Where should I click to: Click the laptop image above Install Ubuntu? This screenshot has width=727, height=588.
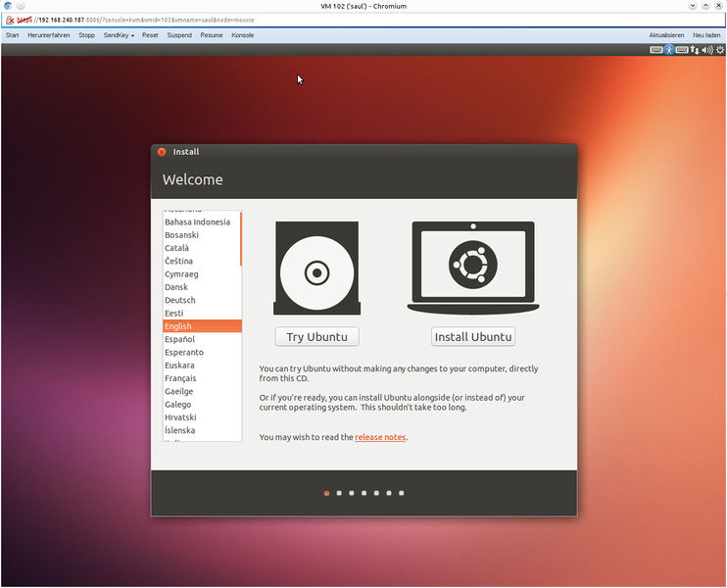[472, 268]
